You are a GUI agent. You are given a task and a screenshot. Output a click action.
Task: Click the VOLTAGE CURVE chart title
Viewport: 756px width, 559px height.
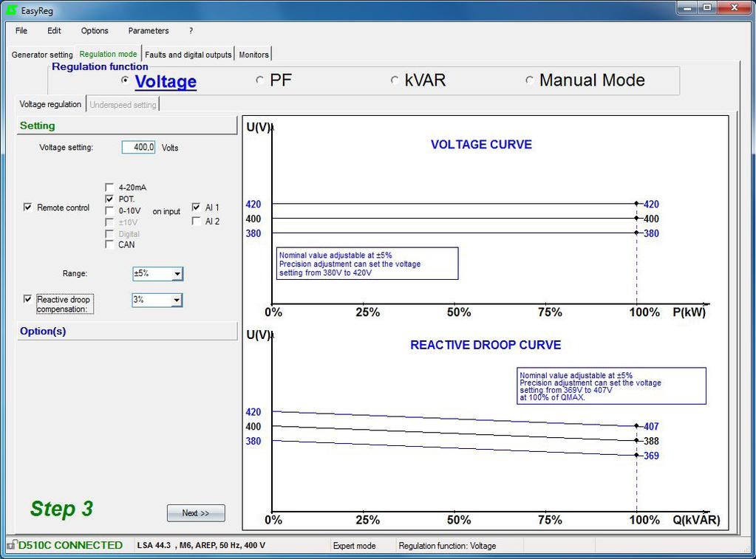pos(481,145)
